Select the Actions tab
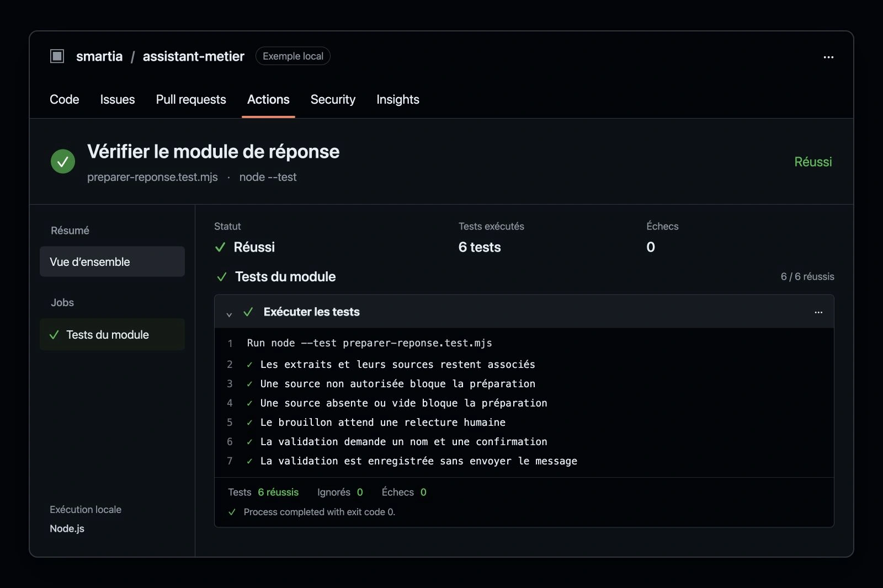This screenshot has height=588, width=883. (268, 100)
